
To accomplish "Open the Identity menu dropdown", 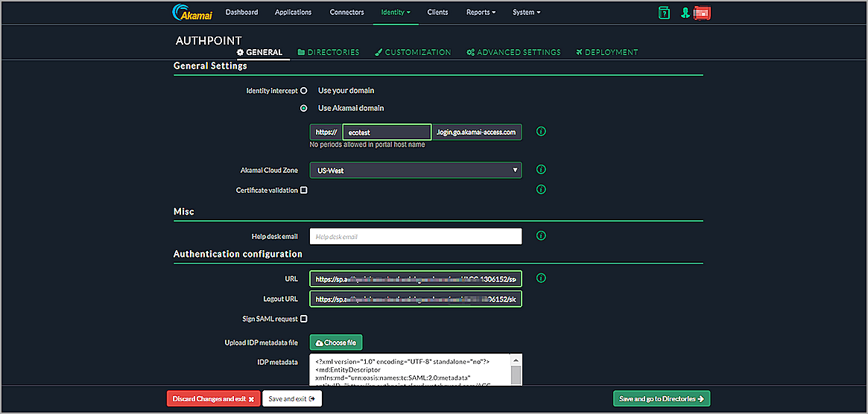I will coord(395,13).
